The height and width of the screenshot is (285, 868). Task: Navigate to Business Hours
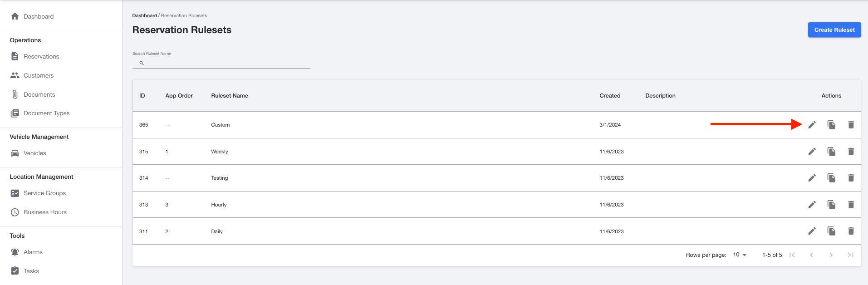[x=45, y=212]
